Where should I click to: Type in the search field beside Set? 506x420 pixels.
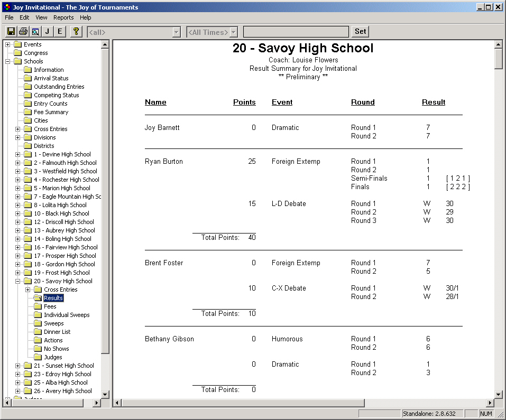click(x=296, y=31)
